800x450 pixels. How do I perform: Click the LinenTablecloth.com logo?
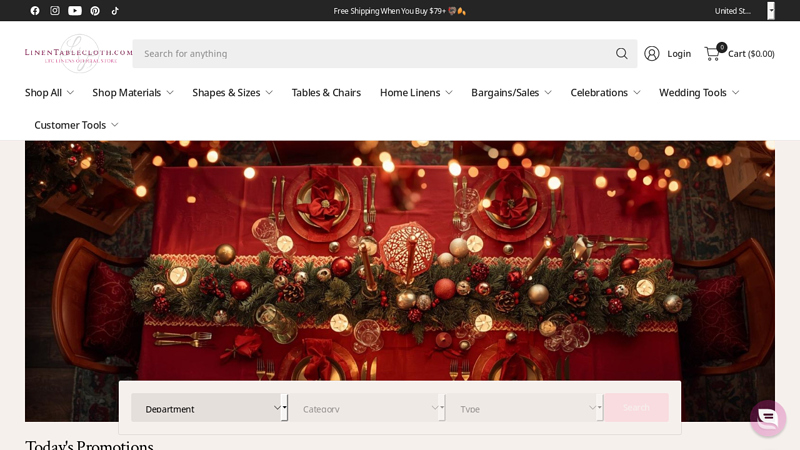click(x=78, y=53)
